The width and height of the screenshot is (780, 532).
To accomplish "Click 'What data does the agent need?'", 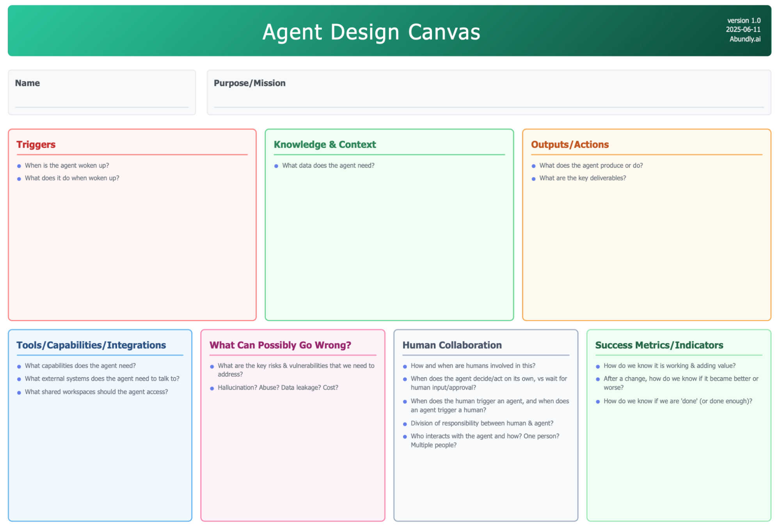I will click(x=328, y=165).
